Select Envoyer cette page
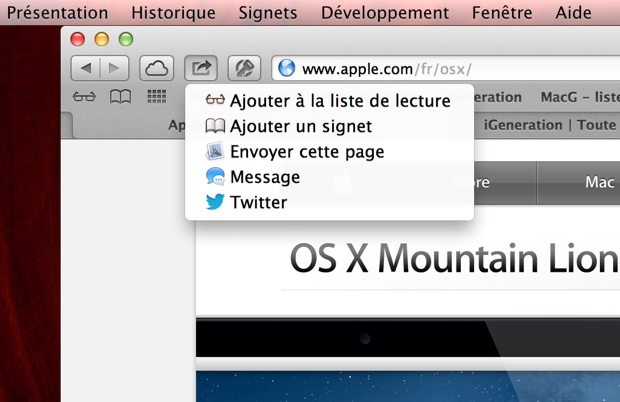Viewport: 620px width, 402px height. tap(329, 151)
